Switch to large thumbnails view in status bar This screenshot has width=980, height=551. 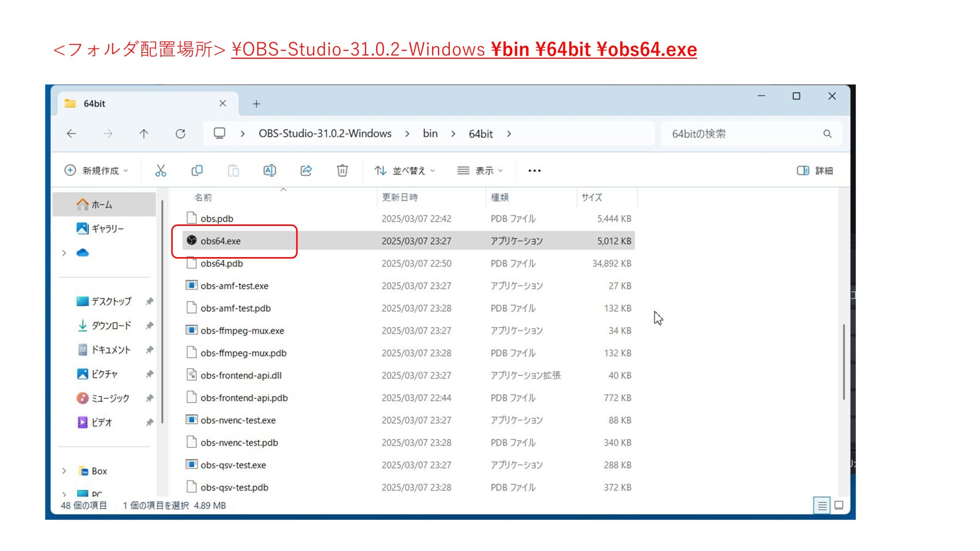838,505
